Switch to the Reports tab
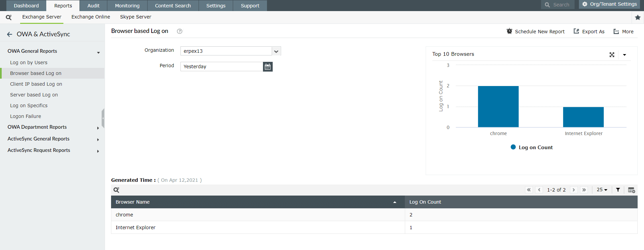 (x=63, y=6)
